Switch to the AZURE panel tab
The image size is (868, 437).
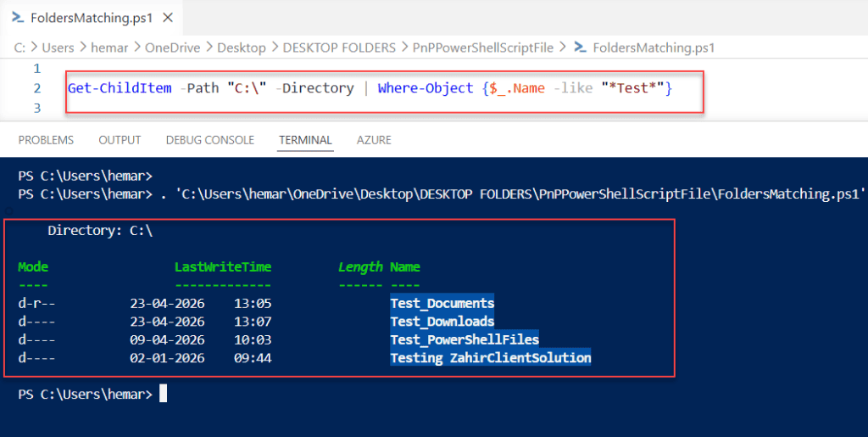pyautogui.click(x=374, y=140)
